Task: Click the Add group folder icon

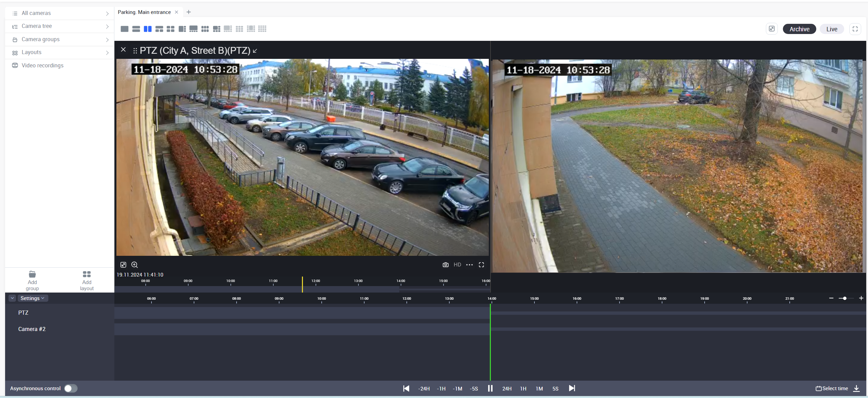Action: (32, 275)
